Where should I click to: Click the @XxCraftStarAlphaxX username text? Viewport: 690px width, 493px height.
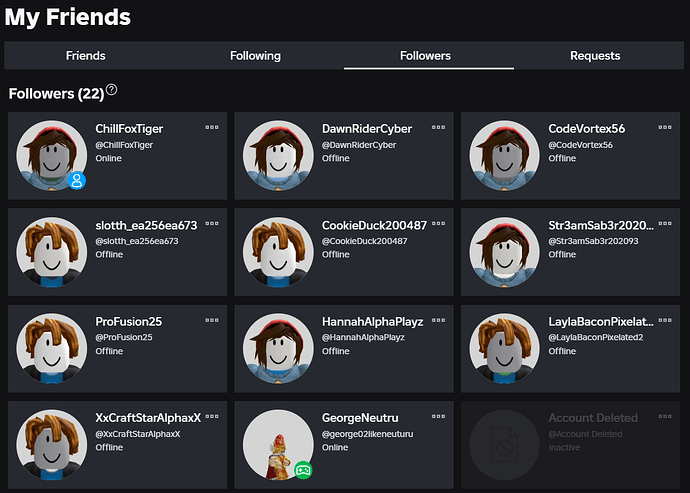[138, 434]
